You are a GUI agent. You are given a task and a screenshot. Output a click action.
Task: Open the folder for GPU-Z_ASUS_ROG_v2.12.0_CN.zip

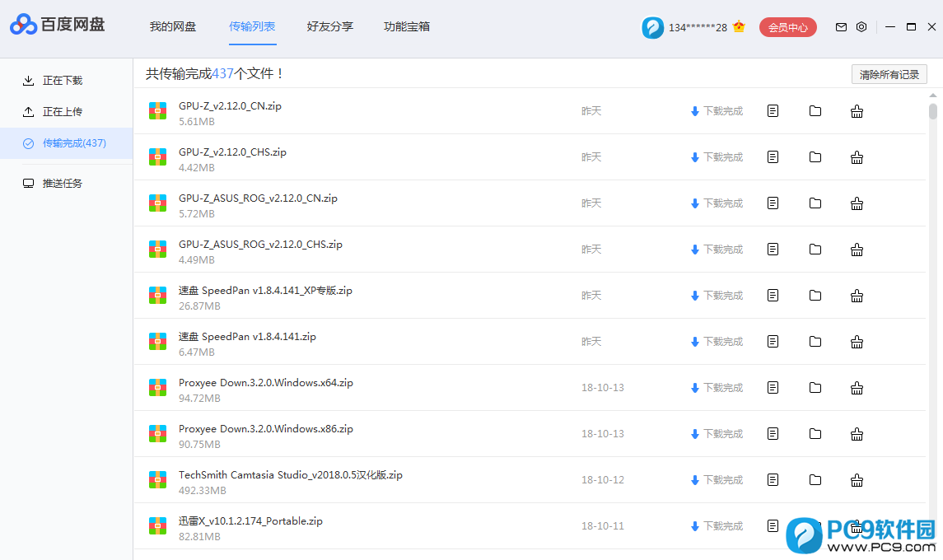pos(815,203)
